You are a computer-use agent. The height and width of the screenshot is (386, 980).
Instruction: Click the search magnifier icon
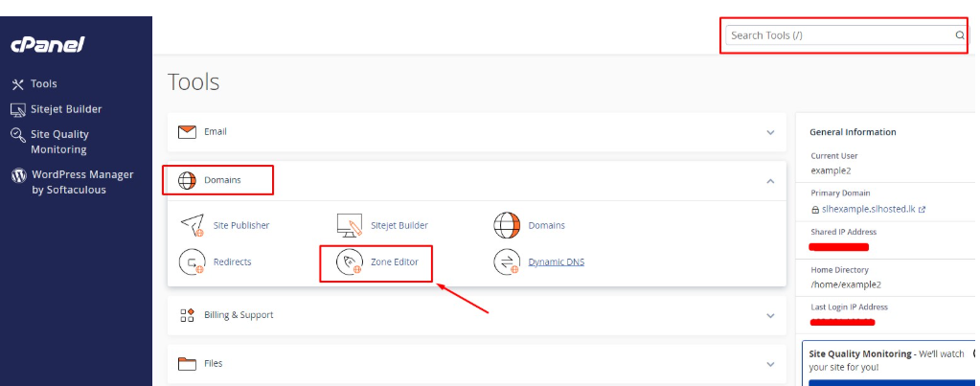coord(959,35)
